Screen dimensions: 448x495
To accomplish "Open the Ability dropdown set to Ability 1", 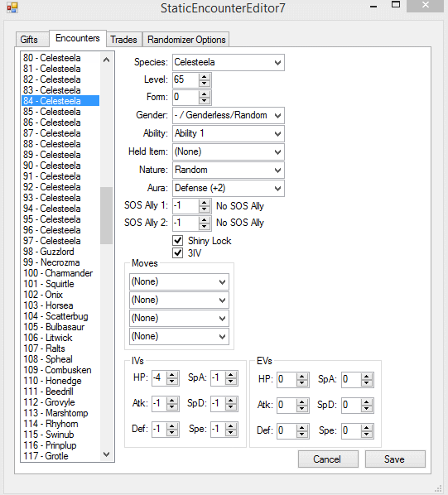I will click(x=229, y=133).
